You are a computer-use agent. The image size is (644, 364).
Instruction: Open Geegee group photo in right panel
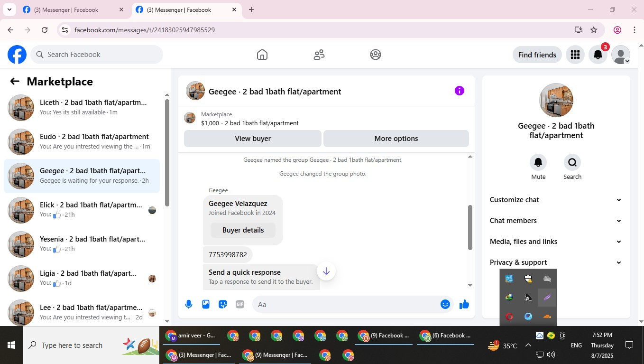[x=556, y=100]
